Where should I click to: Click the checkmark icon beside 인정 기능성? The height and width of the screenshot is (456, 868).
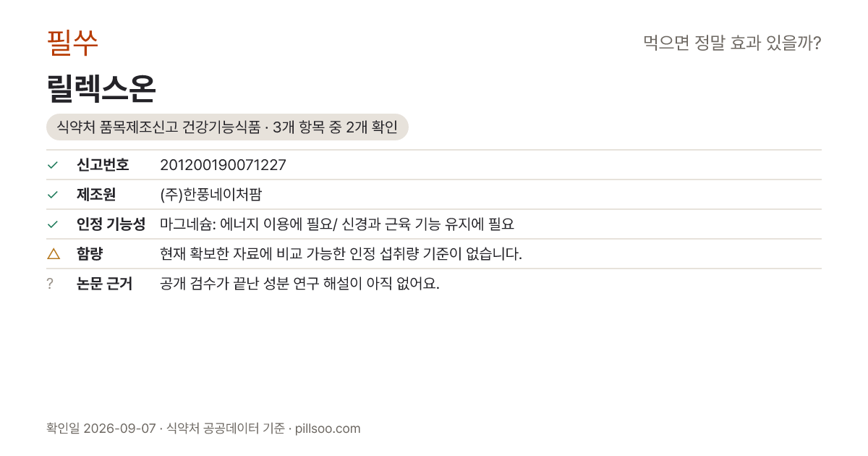click(x=52, y=224)
